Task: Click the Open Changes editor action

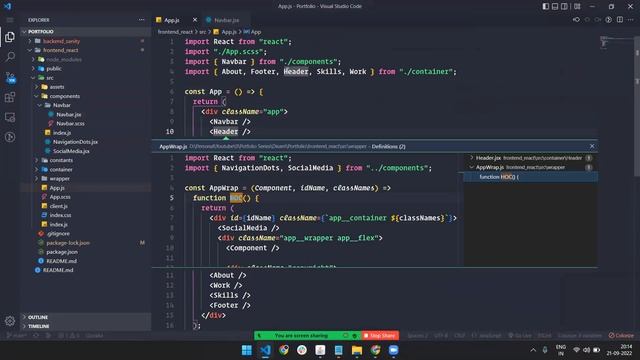Action: pos(576,20)
